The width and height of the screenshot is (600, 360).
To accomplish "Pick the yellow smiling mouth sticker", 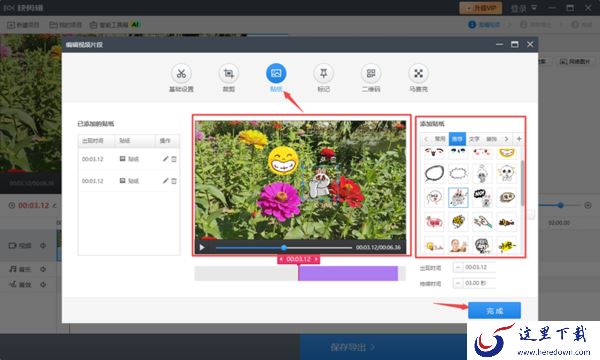I will (507, 153).
